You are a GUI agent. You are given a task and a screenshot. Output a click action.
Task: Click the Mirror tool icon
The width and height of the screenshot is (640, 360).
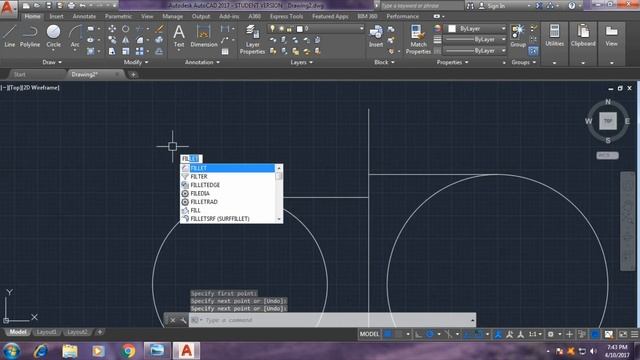coord(126,40)
